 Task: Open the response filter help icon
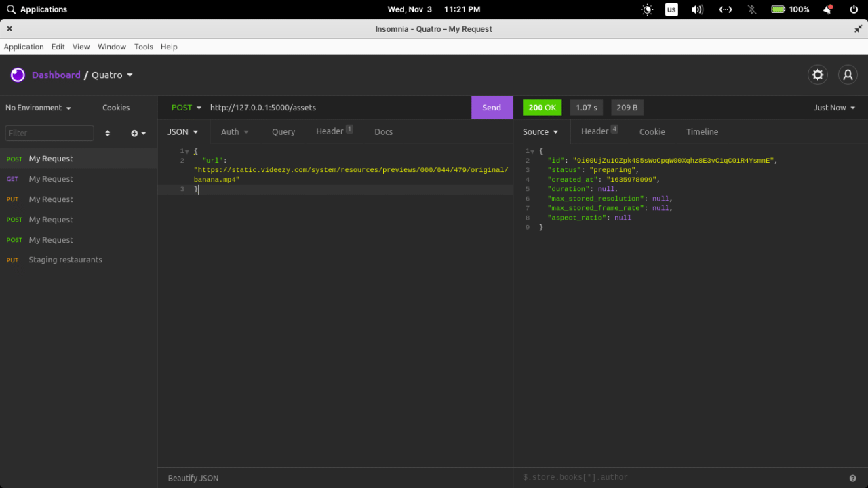click(x=853, y=478)
